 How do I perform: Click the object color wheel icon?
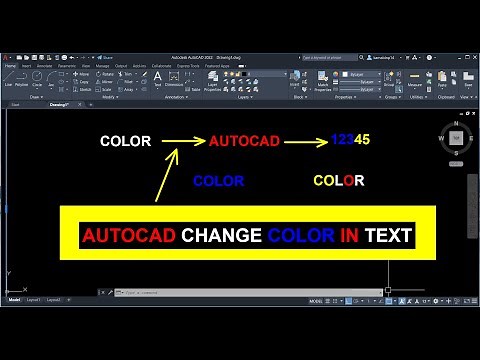pos(336,74)
